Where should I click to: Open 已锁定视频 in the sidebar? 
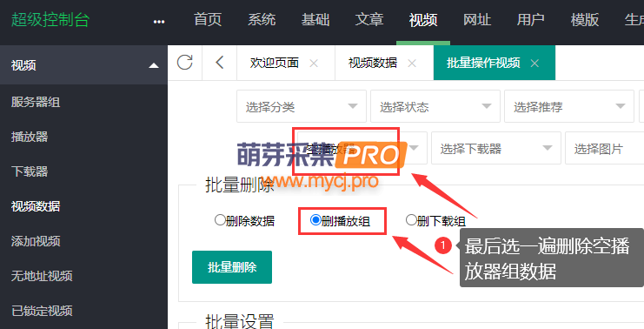42,311
